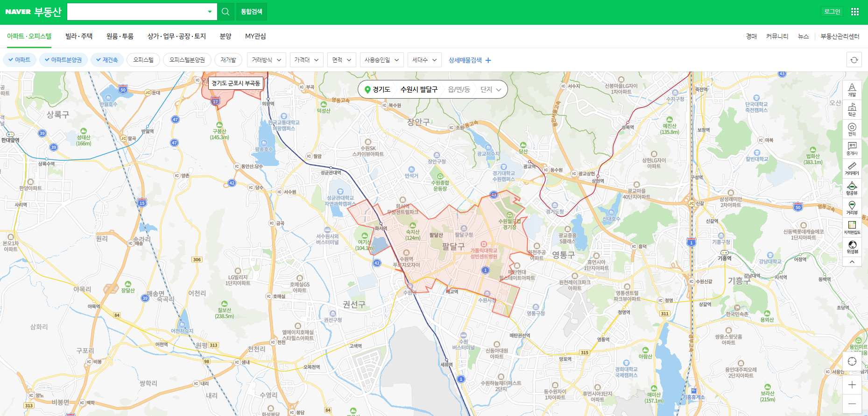Click the 권선구 district label on map
Image resolution: width=868 pixels, height=416 pixels.
coord(354,304)
